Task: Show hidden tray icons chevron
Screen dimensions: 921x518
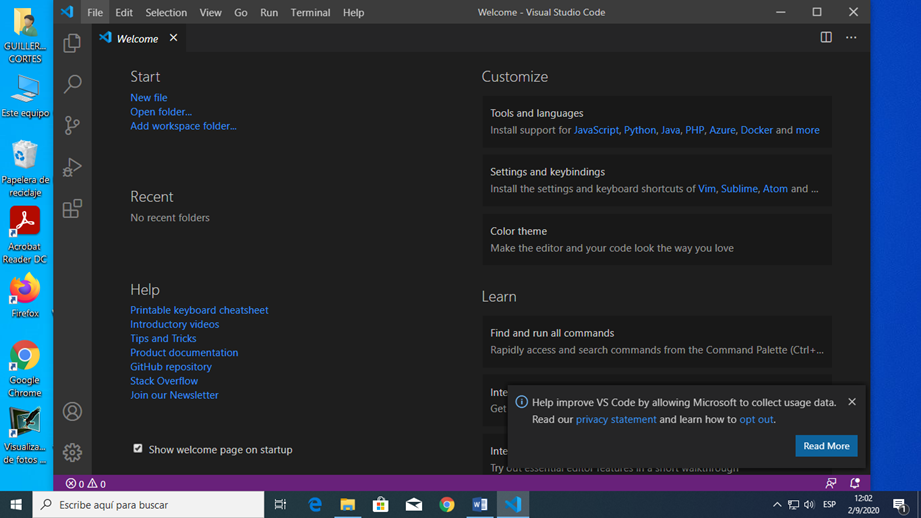Action: [x=777, y=504]
